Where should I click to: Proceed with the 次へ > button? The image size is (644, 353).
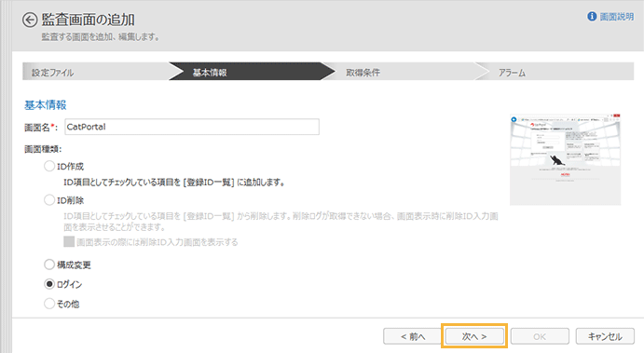[474, 336]
